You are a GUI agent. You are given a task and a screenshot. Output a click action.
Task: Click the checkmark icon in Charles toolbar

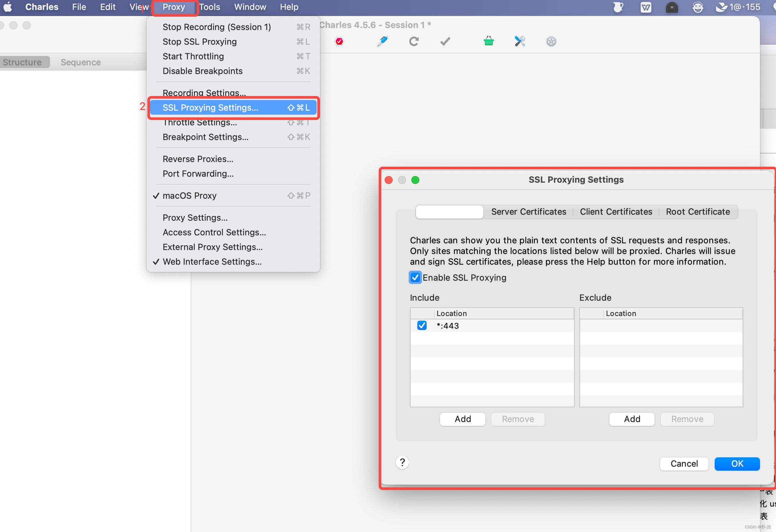446,41
